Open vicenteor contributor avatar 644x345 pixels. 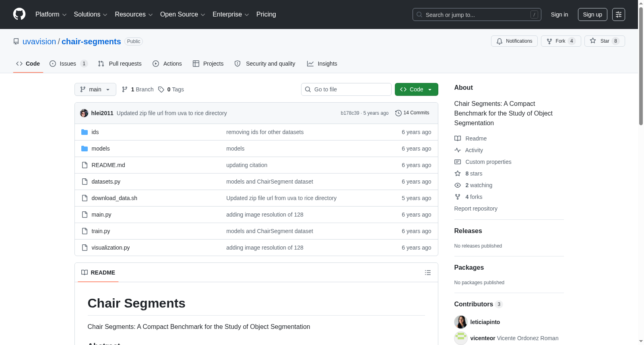pos(461,338)
